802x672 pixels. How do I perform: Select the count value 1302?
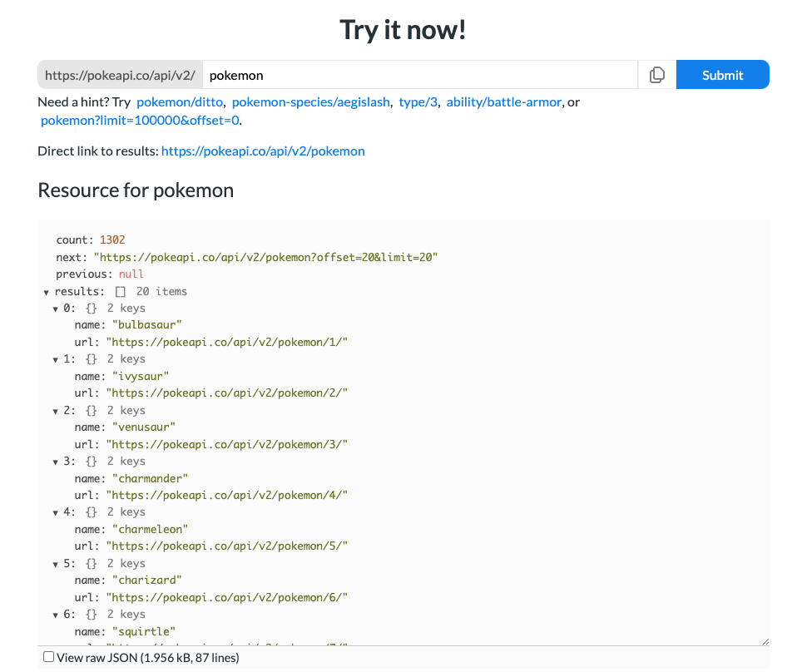(x=112, y=240)
